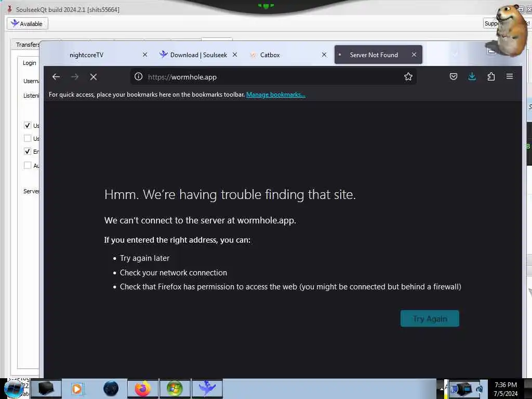
Task: Stop loading the page with the X button
Action: pos(94,77)
